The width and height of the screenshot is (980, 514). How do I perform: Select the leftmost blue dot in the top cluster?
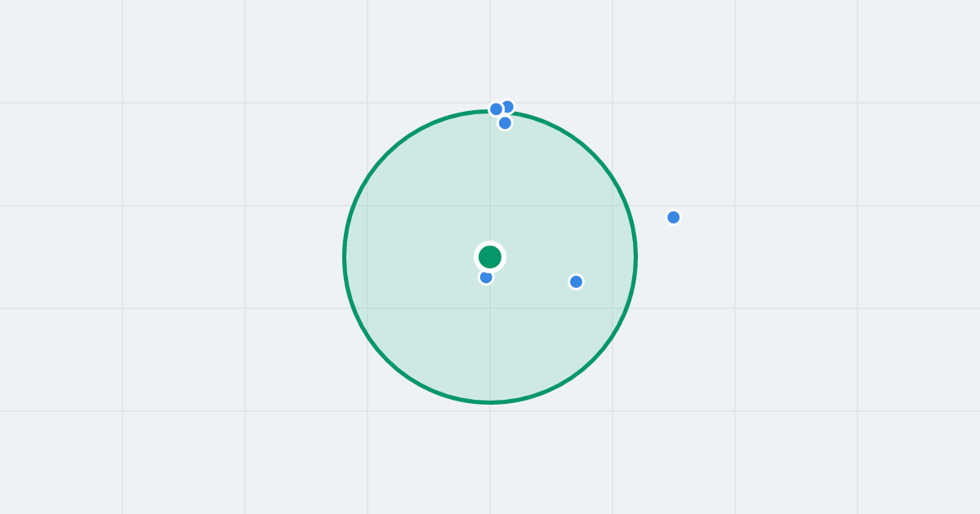pyautogui.click(x=496, y=109)
